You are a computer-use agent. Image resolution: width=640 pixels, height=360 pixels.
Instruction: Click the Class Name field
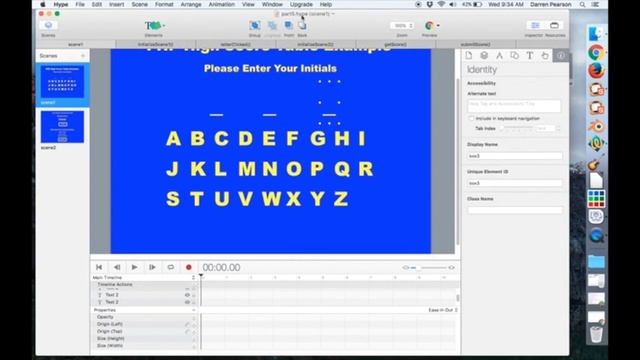point(514,210)
